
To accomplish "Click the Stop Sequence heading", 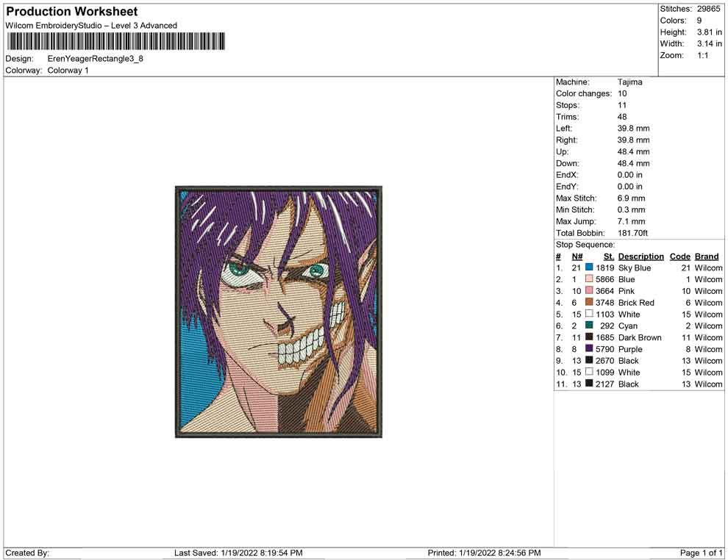I will tap(585, 245).
